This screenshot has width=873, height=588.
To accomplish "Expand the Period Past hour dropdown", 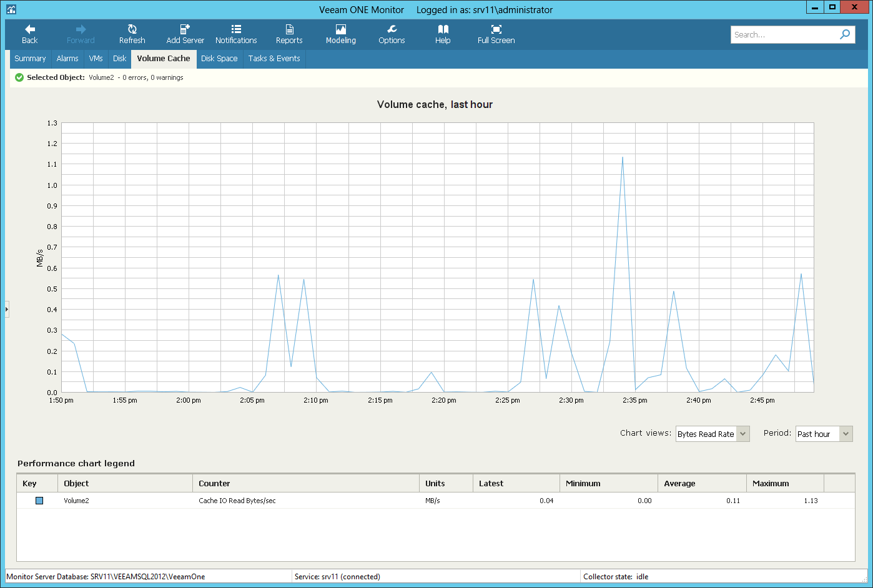I will click(846, 434).
